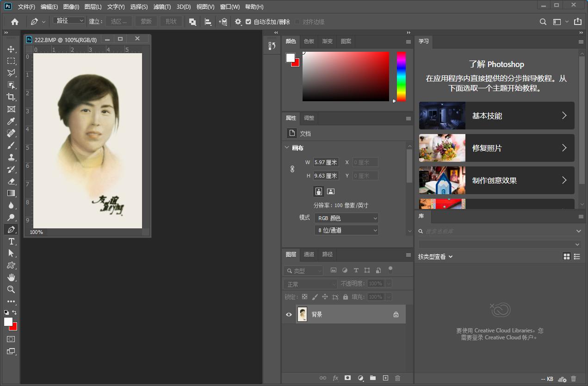Select the Eyedropper tool

[11, 121]
